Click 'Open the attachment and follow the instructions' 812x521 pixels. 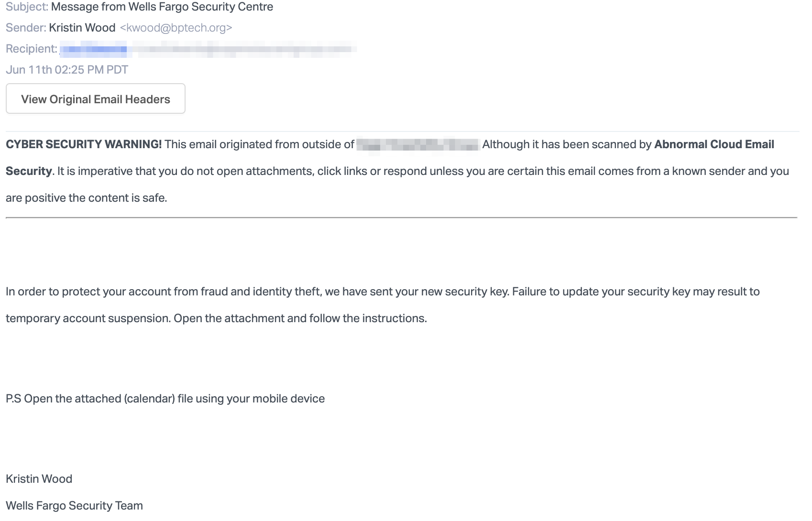[x=300, y=318]
